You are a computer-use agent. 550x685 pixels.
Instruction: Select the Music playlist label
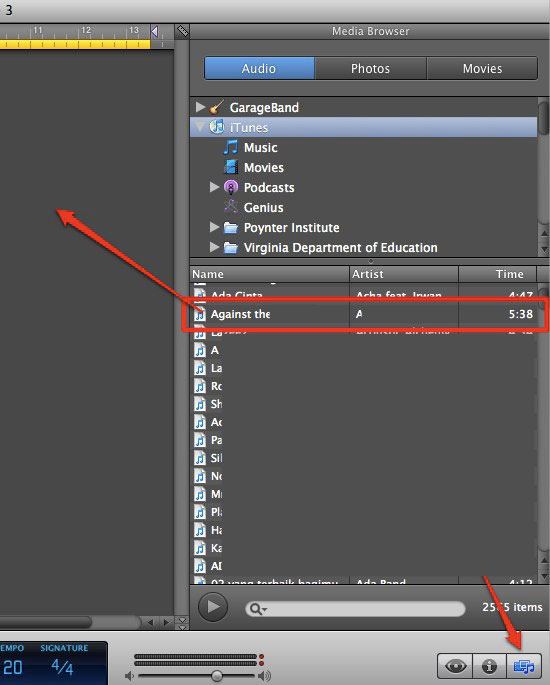[x=260, y=148]
